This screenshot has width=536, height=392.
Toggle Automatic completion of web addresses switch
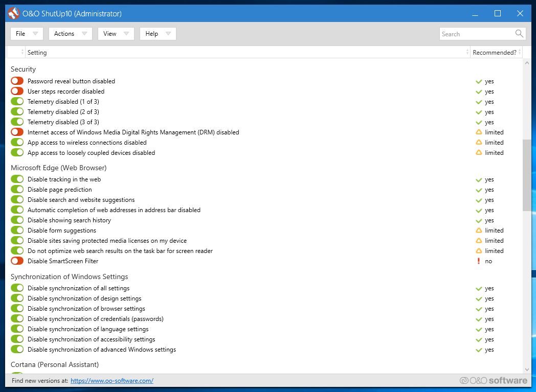(x=17, y=210)
